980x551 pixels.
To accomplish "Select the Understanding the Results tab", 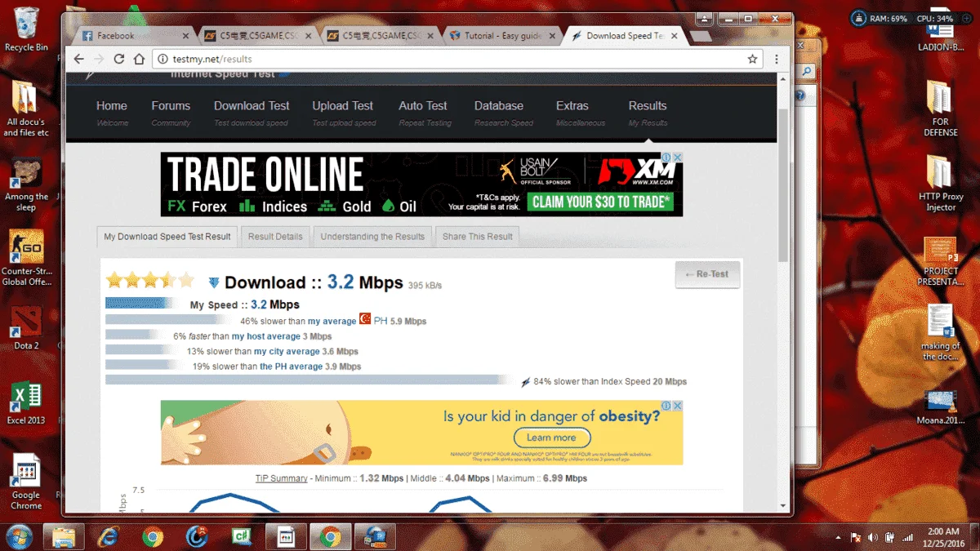I will pyautogui.click(x=372, y=237).
